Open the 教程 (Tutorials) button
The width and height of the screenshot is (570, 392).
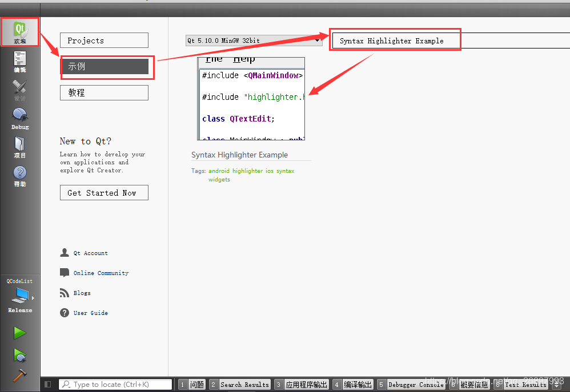coord(104,92)
